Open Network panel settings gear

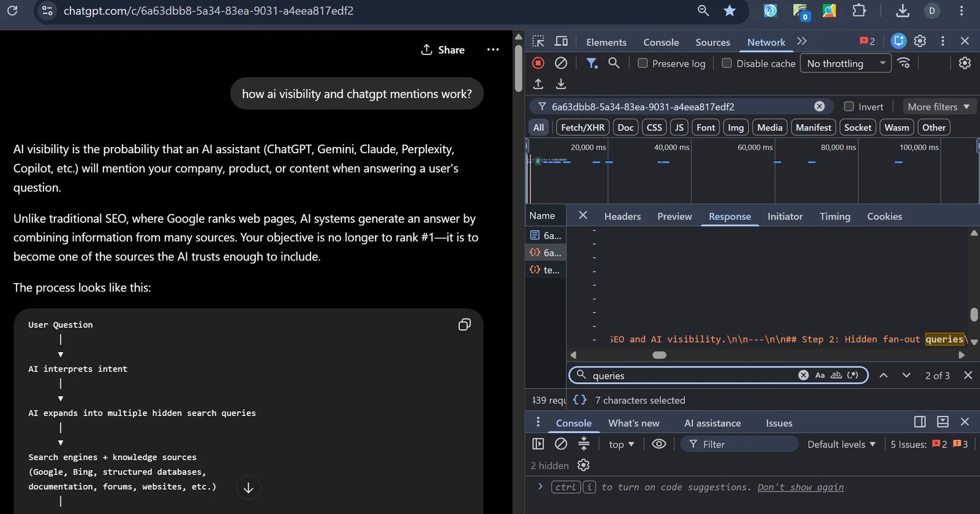(965, 63)
